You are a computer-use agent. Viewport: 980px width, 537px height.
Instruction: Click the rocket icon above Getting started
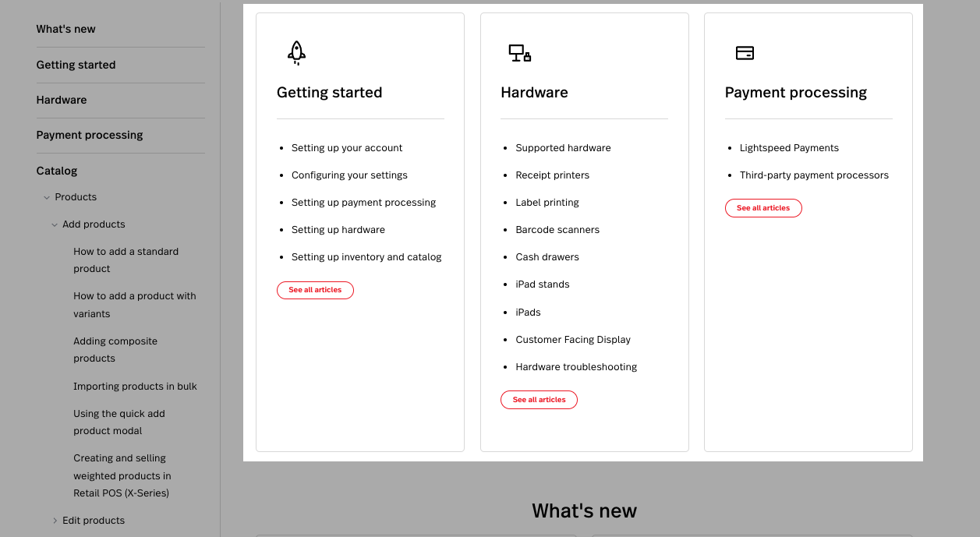pos(296,52)
